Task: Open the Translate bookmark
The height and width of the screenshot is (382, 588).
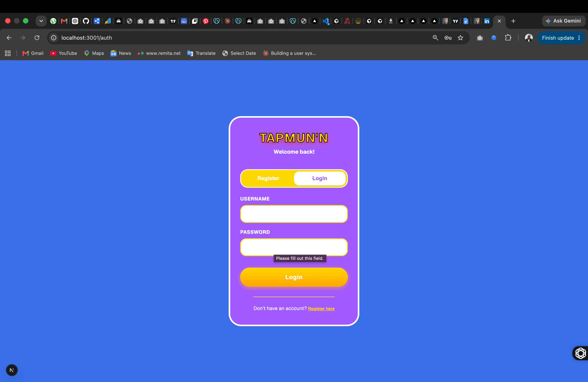Action: (201, 53)
